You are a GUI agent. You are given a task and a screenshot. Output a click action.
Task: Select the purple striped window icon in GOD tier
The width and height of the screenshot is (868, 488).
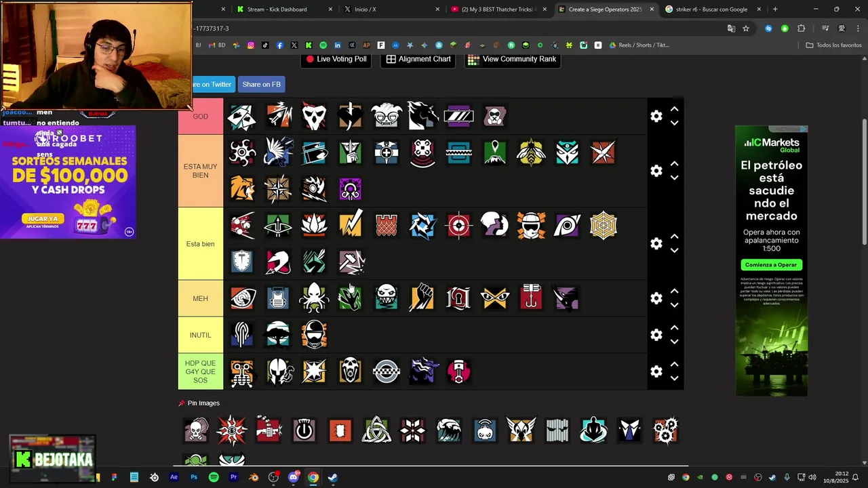(458, 117)
